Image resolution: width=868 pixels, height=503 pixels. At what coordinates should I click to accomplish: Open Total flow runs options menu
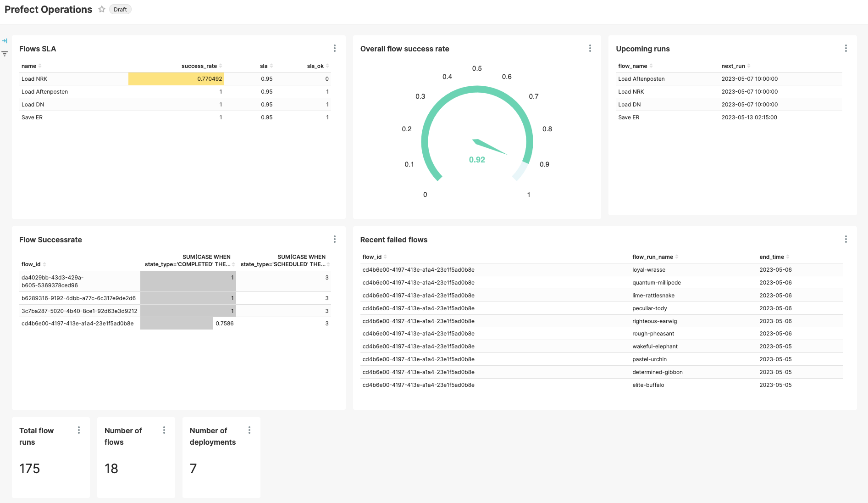(79, 430)
